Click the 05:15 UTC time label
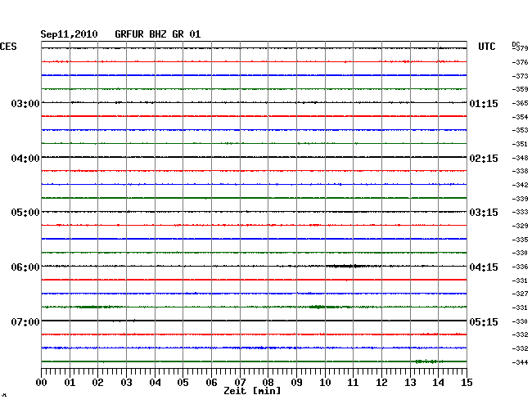The image size is (532, 404). coord(484,321)
